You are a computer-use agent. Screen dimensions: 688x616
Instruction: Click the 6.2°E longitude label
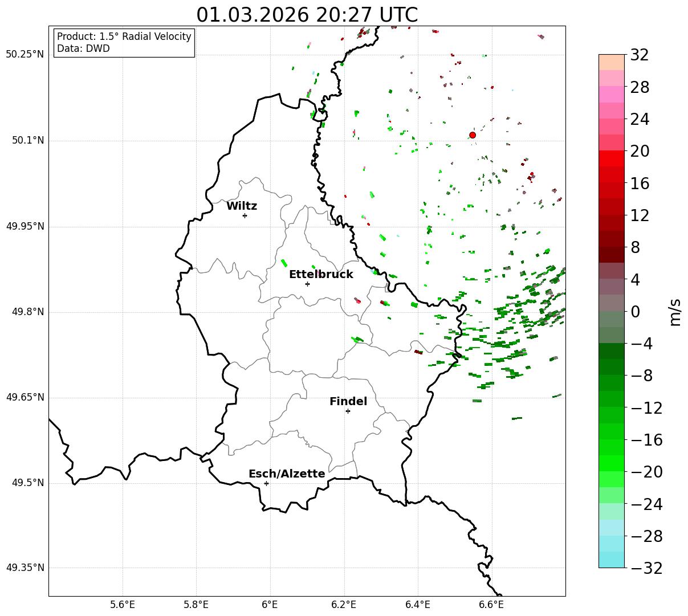coord(344,605)
